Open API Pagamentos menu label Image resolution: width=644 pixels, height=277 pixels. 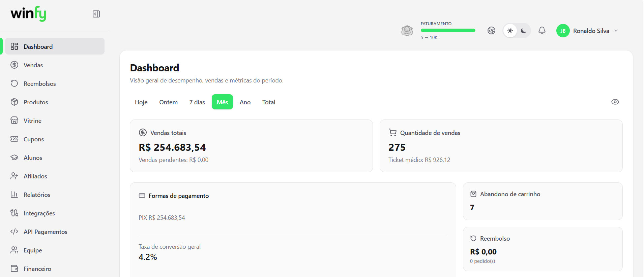(x=46, y=232)
